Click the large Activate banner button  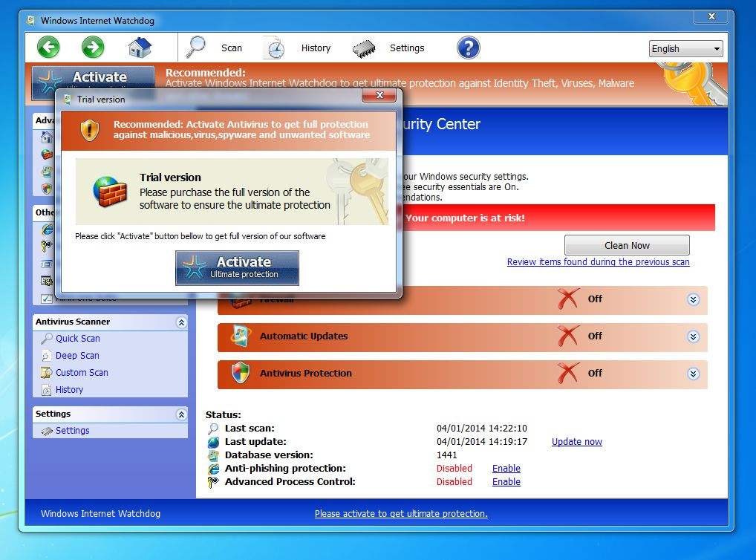click(94, 78)
